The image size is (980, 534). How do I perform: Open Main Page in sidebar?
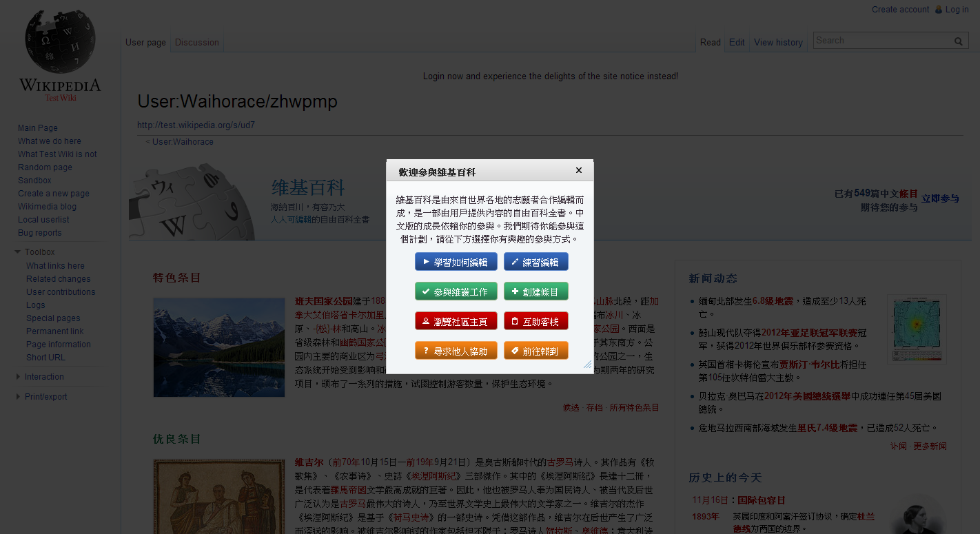38,128
